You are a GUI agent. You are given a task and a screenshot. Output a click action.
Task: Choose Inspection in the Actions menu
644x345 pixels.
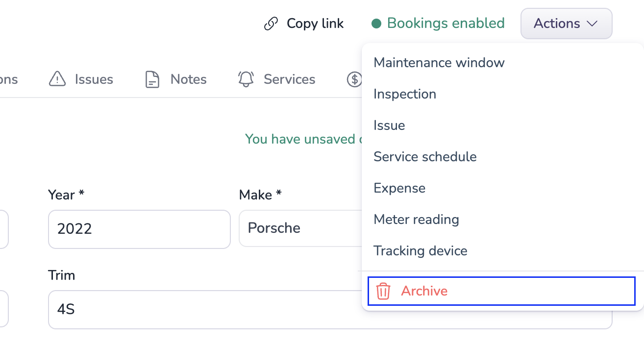point(404,94)
